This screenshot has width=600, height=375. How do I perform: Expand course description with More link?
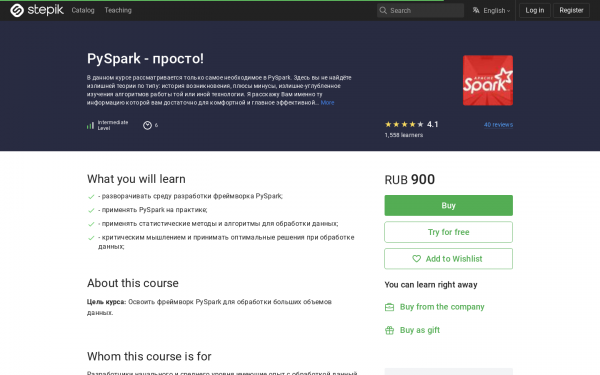coord(327,103)
